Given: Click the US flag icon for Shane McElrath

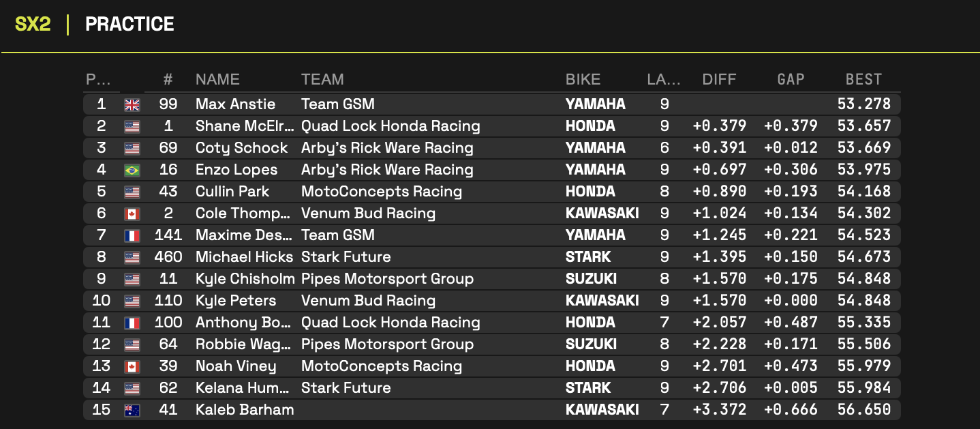Looking at the screenshot, I should coord(132,126).
